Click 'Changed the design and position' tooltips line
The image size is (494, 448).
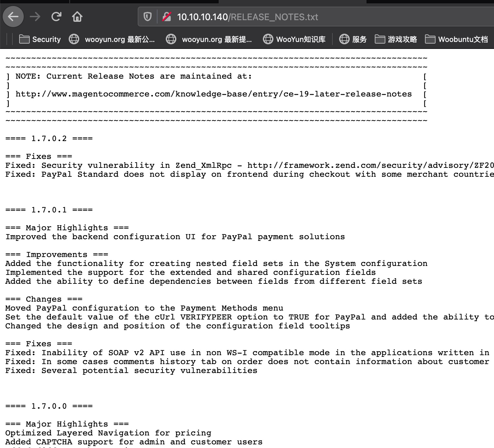178,326
